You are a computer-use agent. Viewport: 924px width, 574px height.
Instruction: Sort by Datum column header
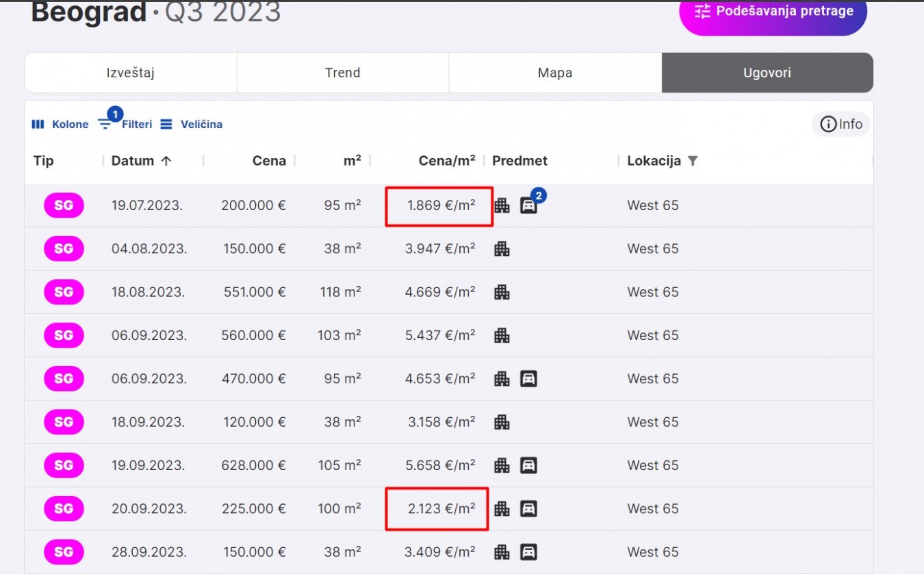(x=133, y=161)
